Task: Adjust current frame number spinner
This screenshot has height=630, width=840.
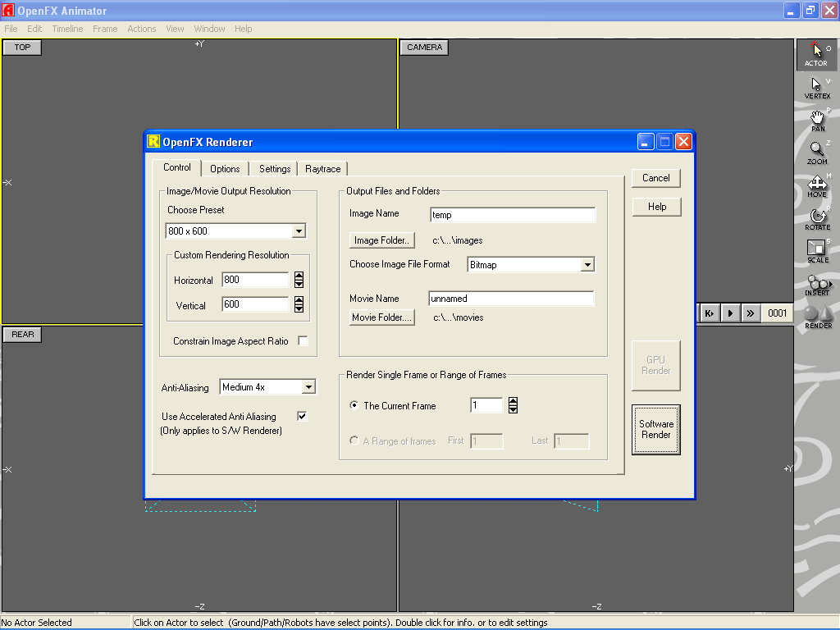Action: tap(513, 405)
